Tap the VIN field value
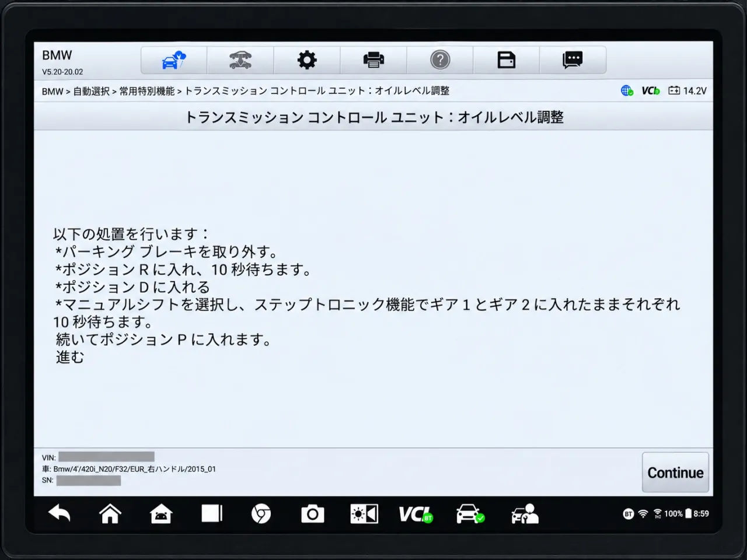The image size is (747, 560). (106, 457)
